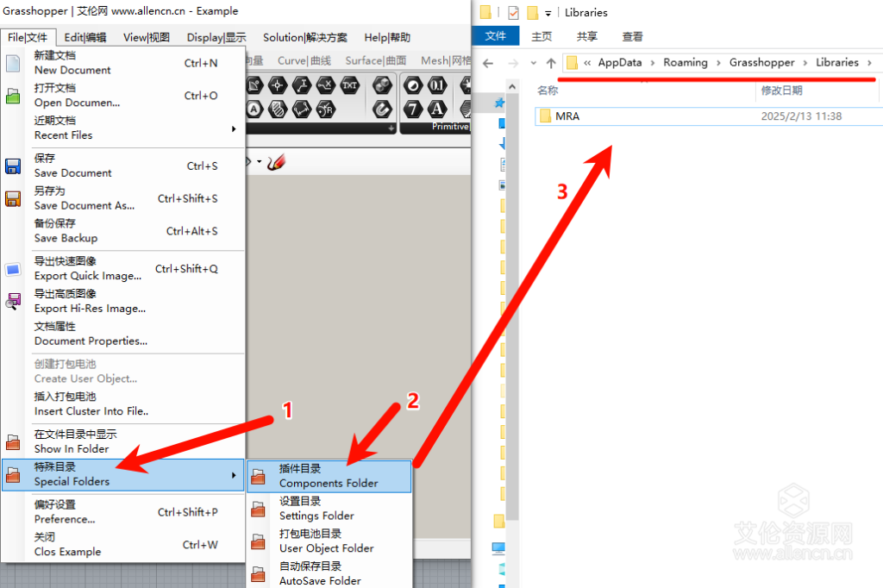
Task: Select the MRA folder in Explorer
Action: pyautogui.click(x=709, y=116)
